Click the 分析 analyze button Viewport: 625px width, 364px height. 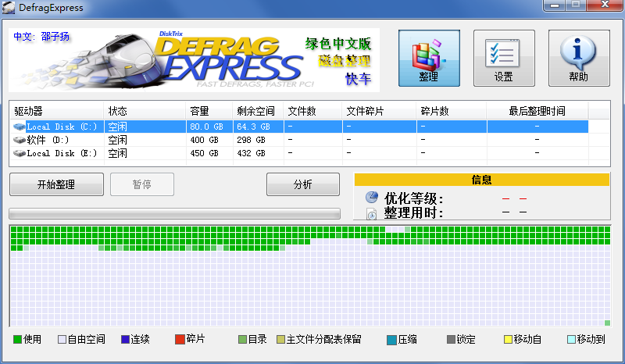pos(303,184)
